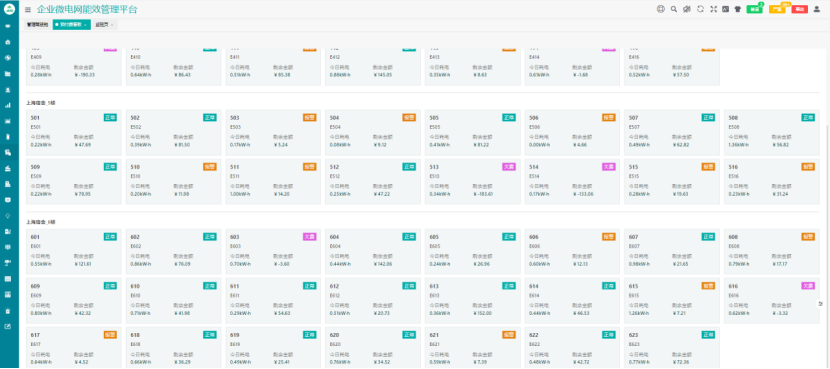Open the search magnifier in top bar
830x369 pixels.
[674, 9]
